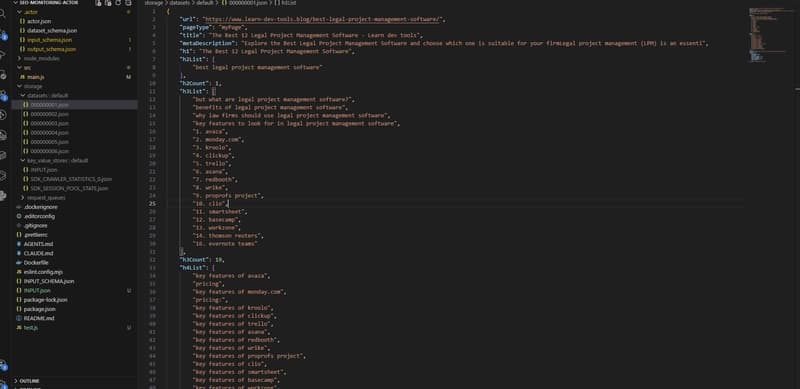Open the .gitignore file
Viewport: 800px width, 389px height.
click(x=35, y=225)
